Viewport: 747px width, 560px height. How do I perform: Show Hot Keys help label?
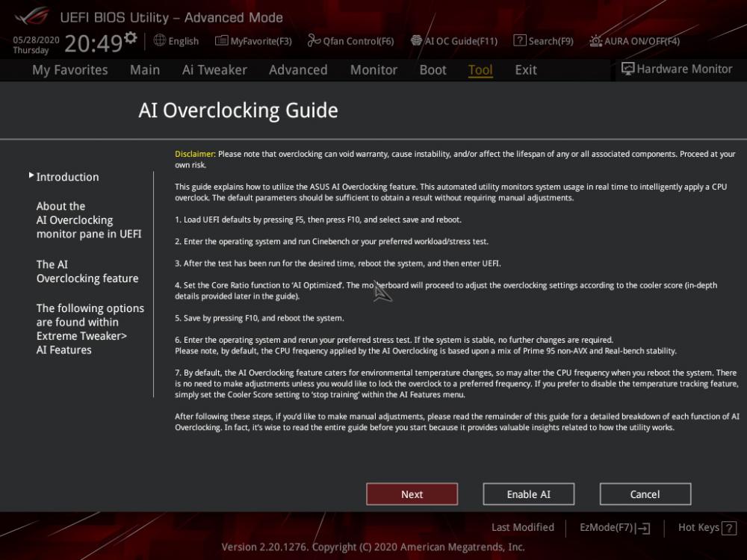click(698, 528)
